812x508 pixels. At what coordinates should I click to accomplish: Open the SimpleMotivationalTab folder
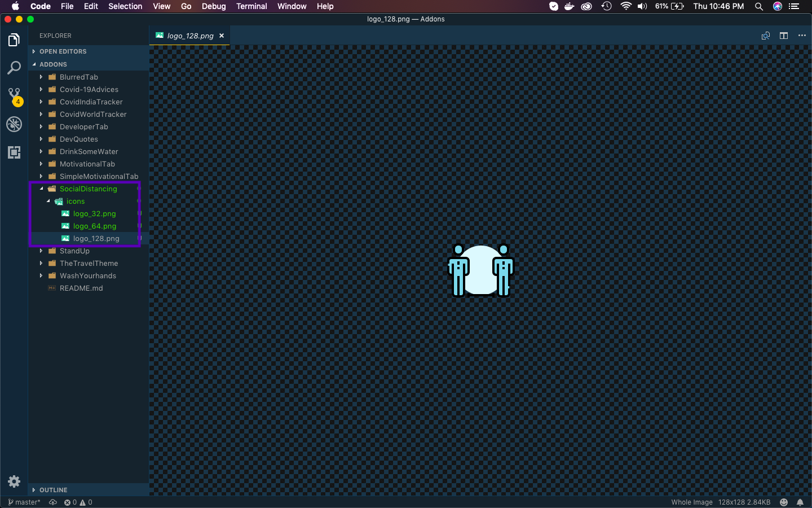point(89,177)
